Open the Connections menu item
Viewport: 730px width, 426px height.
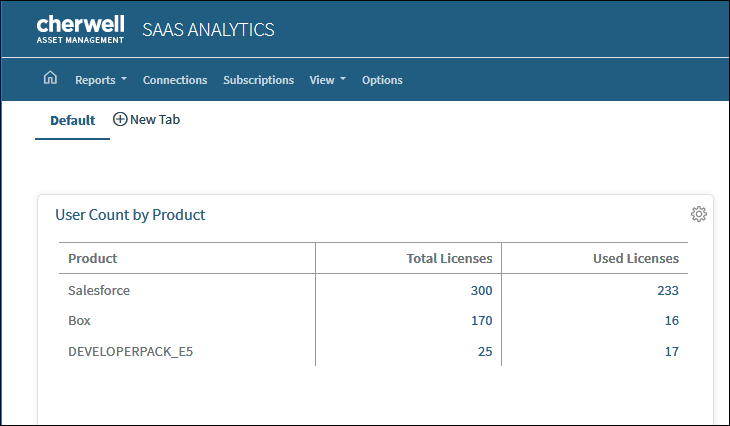coord(175,80)
